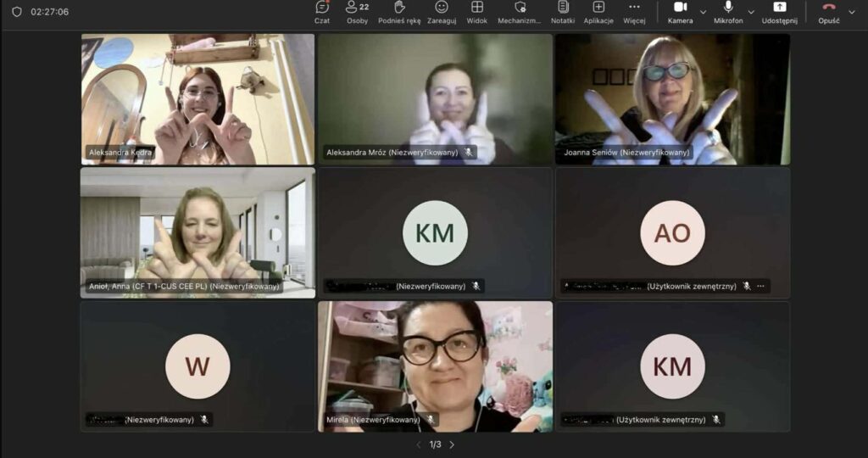The height and width of the screenshot is (458, 868).
Task: Change layout using the Widok icon
Action: point(477,12)
